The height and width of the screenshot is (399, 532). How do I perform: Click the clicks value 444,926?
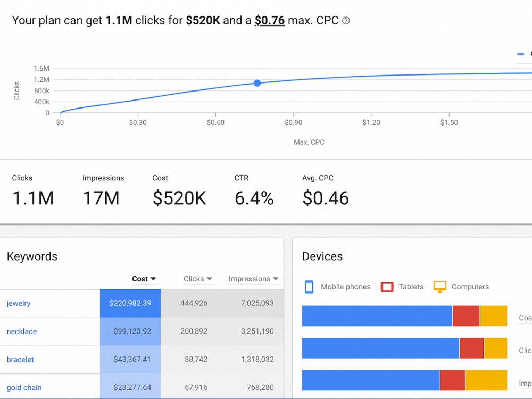[194, 303]
